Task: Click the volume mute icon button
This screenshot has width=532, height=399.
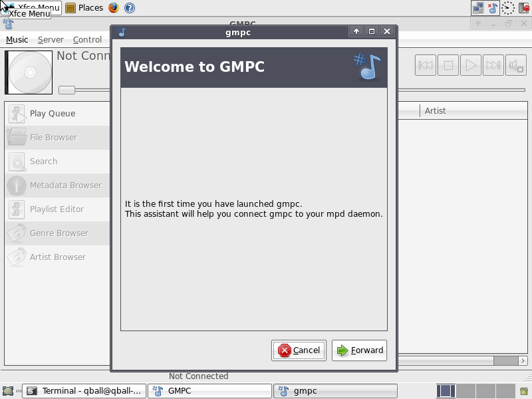Action: click(x=516, y=65)
